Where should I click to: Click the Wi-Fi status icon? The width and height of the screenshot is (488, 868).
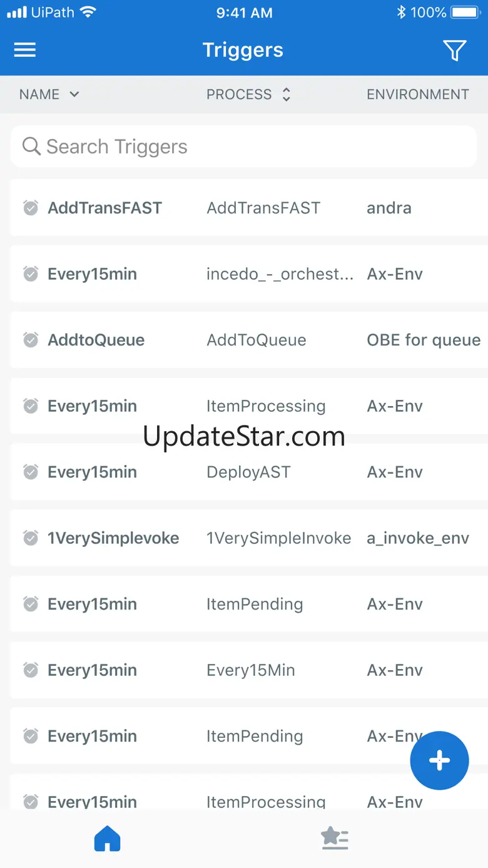click(x=88, y=13)
